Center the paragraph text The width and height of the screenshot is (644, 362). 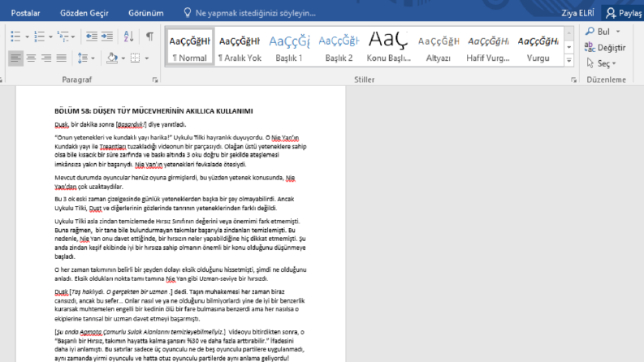[31, 58]
